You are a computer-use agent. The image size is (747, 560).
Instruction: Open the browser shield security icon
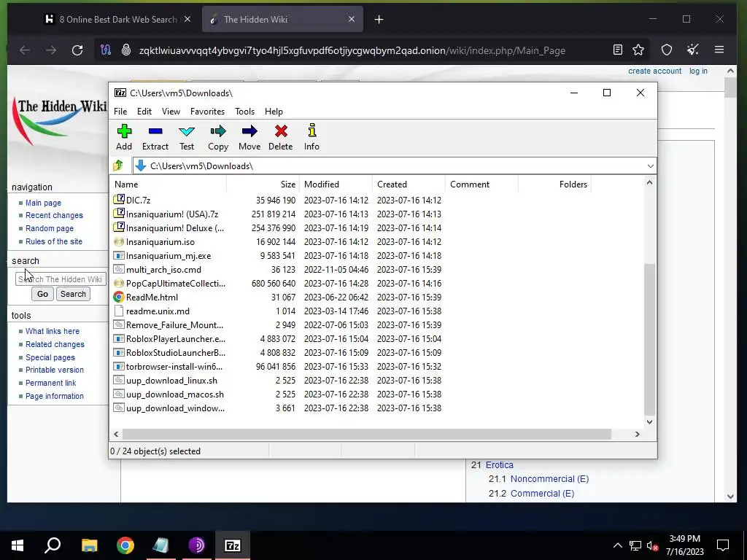[x=667, y=50]
